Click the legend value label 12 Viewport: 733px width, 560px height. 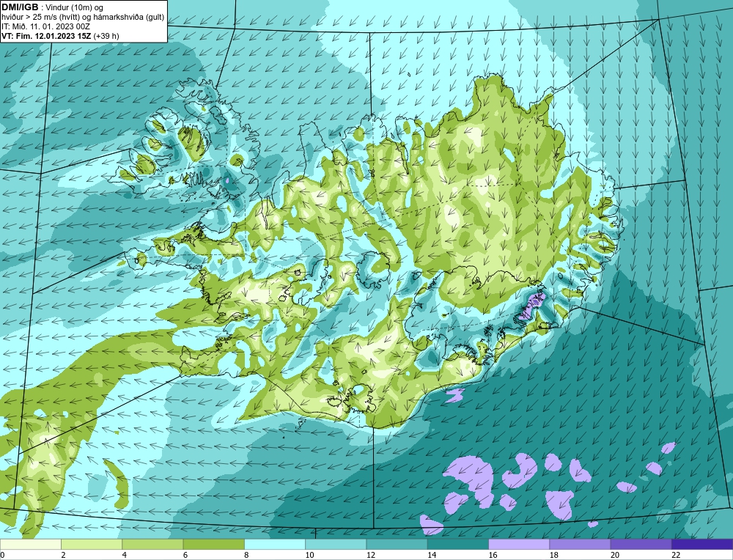(371, 555)
